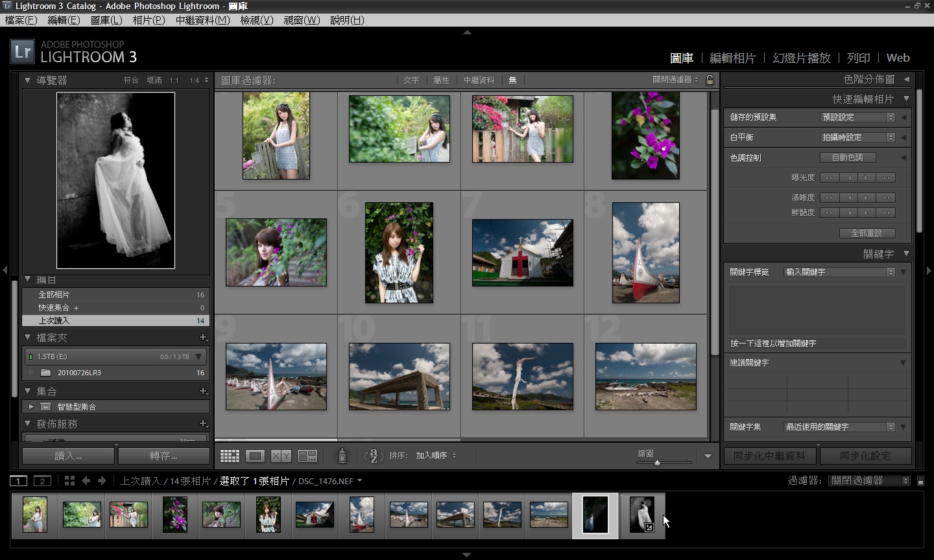The image size is (934, 560).
Task: Expand the 智慧型集合 smart collections folder
Action: coord(30,407)
